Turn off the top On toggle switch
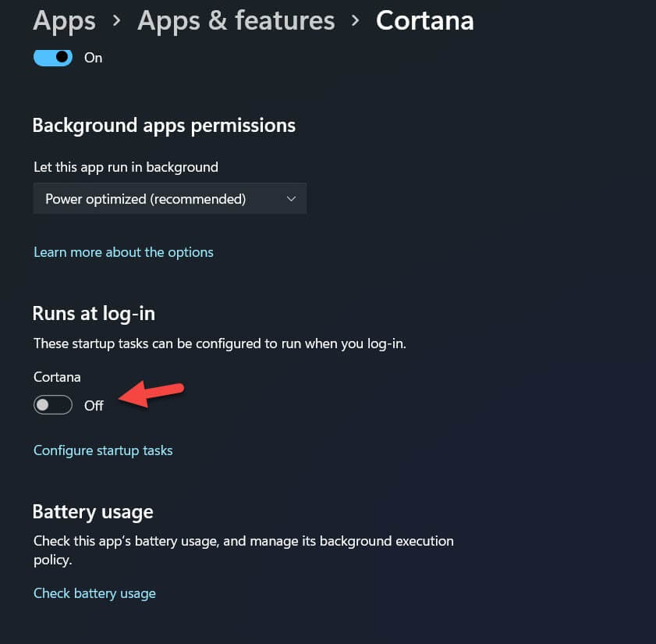656x644 pixels. (x=53, y=57)
